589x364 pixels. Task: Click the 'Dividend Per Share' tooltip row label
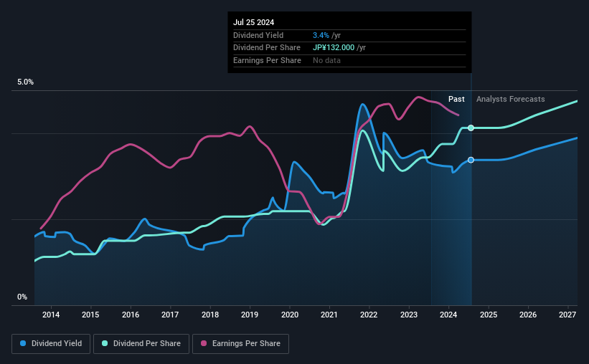(x=267, y=48)
